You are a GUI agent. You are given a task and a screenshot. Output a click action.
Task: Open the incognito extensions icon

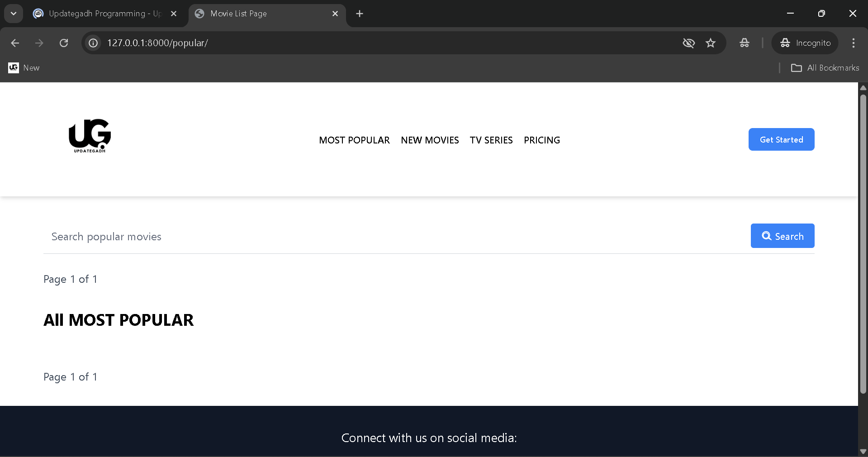[745, 43]
